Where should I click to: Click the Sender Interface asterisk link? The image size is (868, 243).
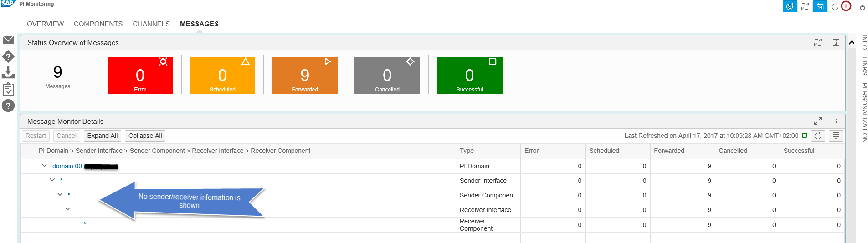pyautogui.click(x=62, y=180)
